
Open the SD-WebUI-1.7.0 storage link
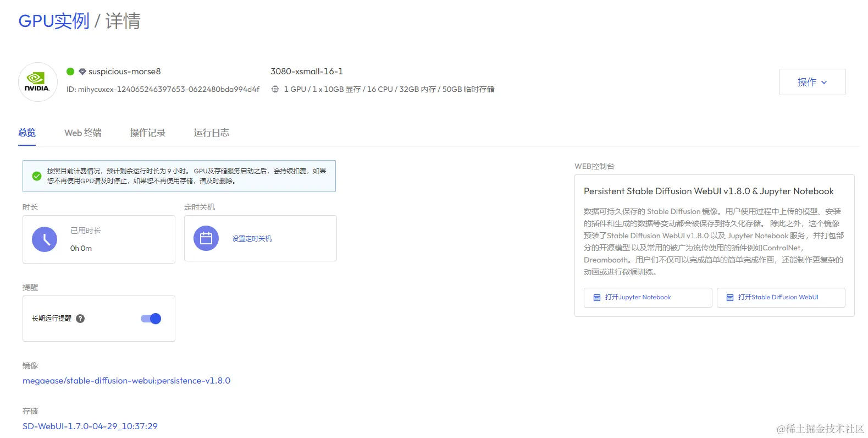pyautogui.click(x=90, y=426)
